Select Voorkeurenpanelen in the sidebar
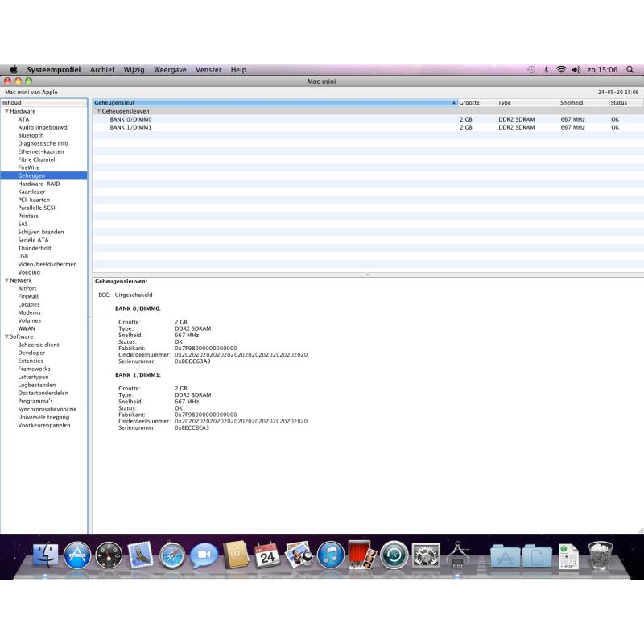Viewport: 644px width, 644px height. tap(44, 425)
